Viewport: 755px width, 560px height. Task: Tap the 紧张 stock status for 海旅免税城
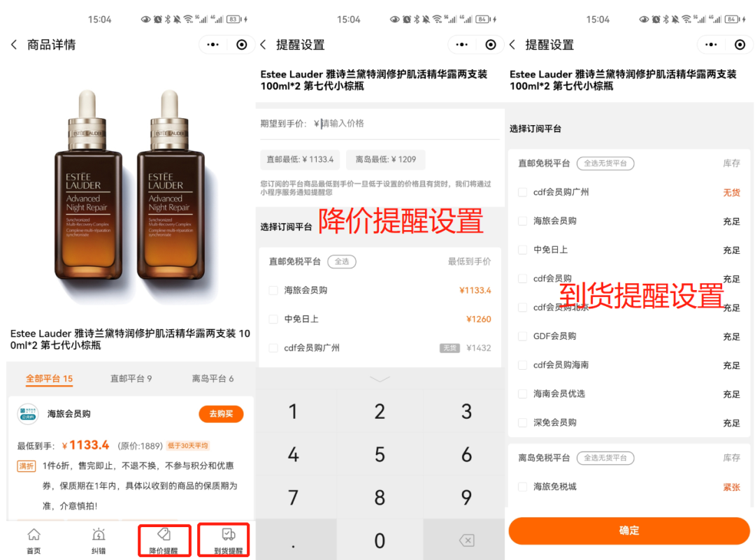tap(731, 487)
